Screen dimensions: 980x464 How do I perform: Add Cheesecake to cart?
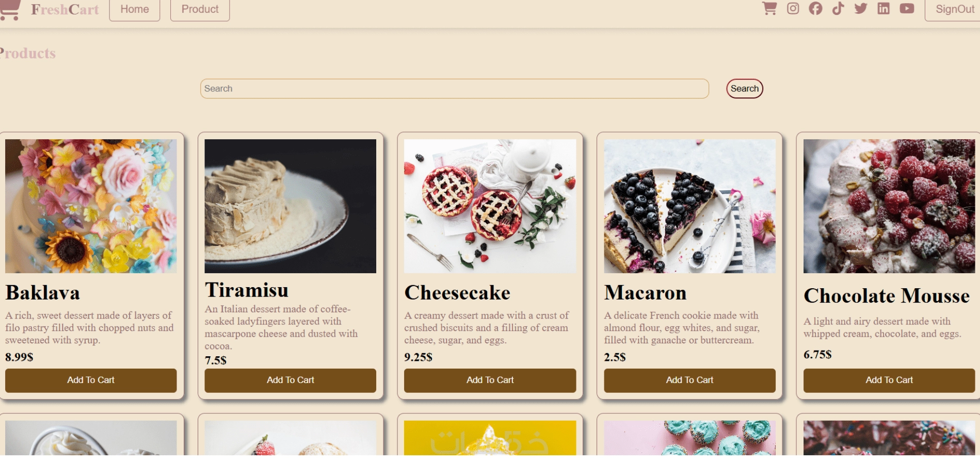point(490,380)
